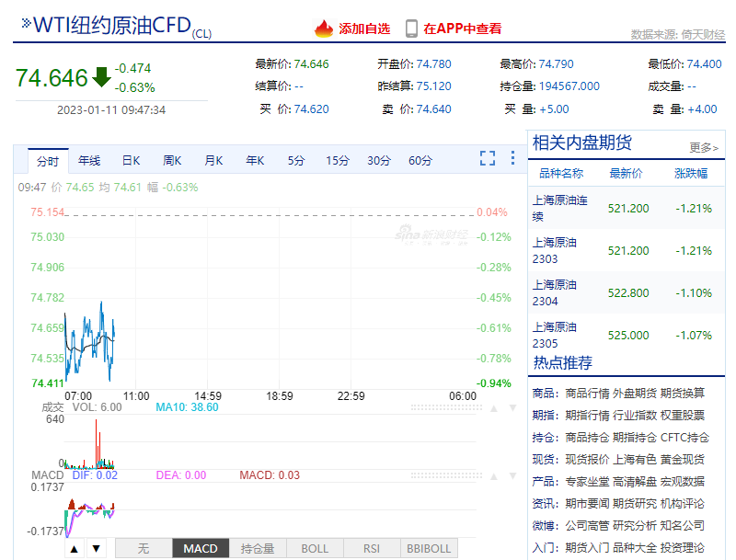Open the three-dot chart options menu
The image size is (736, 560).
[x=512, y=158]
